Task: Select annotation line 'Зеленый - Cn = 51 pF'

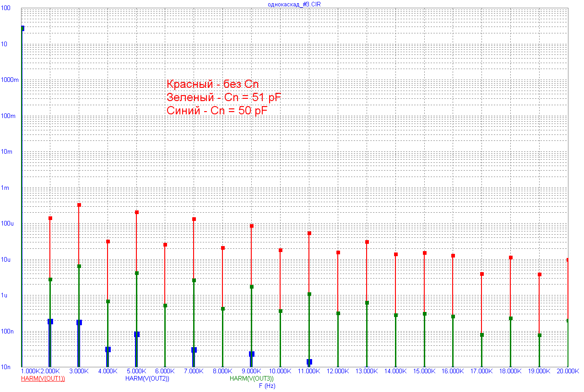Action: 224,97
